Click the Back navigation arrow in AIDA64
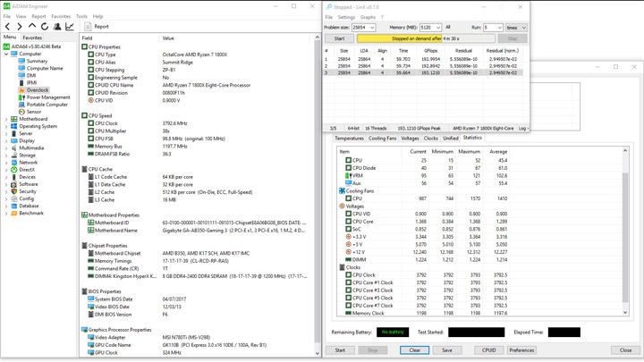The height and width of the screenshot is (362, 644). click(8, 27)
